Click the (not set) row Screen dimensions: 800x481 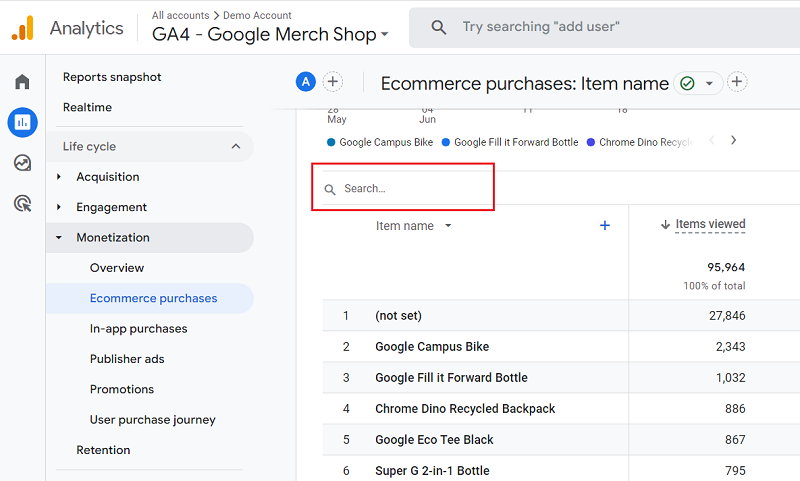click(x=561, y=316)
